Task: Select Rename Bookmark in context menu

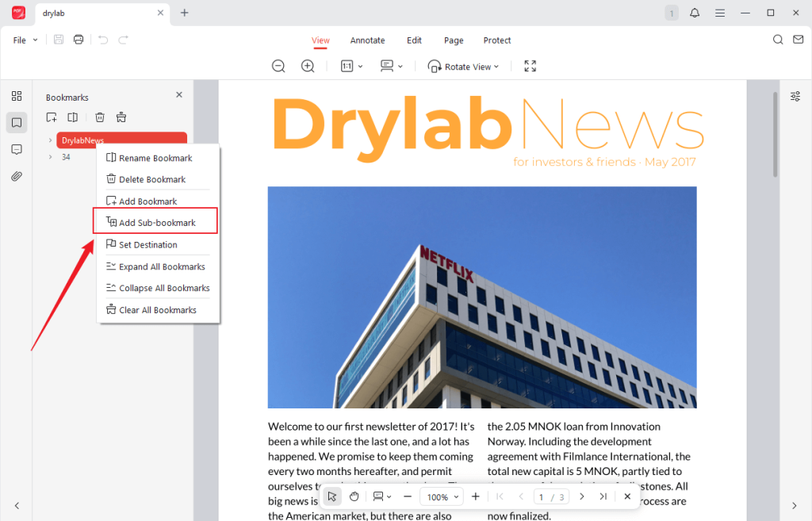Action: [155, 158]
